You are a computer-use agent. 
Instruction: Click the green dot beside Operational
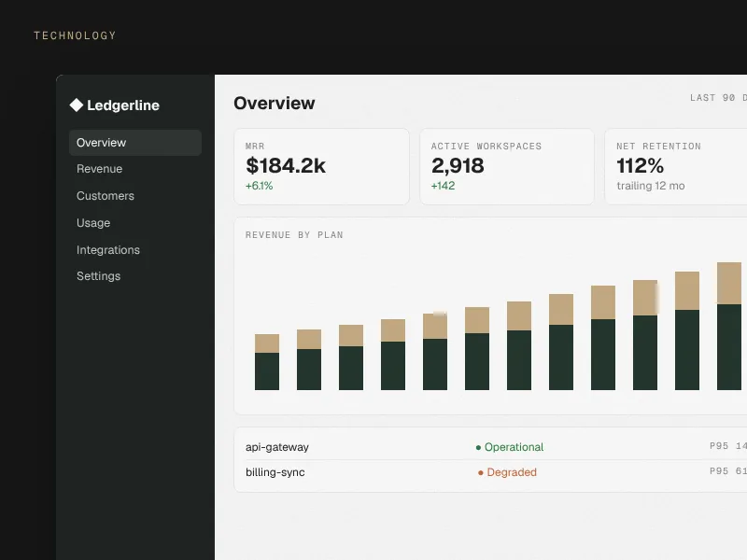pyautogui.click(x=478, y=448)
